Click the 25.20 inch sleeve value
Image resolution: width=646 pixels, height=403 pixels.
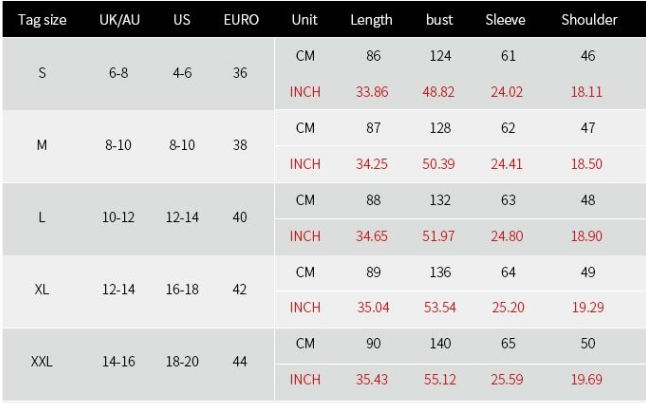[x=508, y=307]
